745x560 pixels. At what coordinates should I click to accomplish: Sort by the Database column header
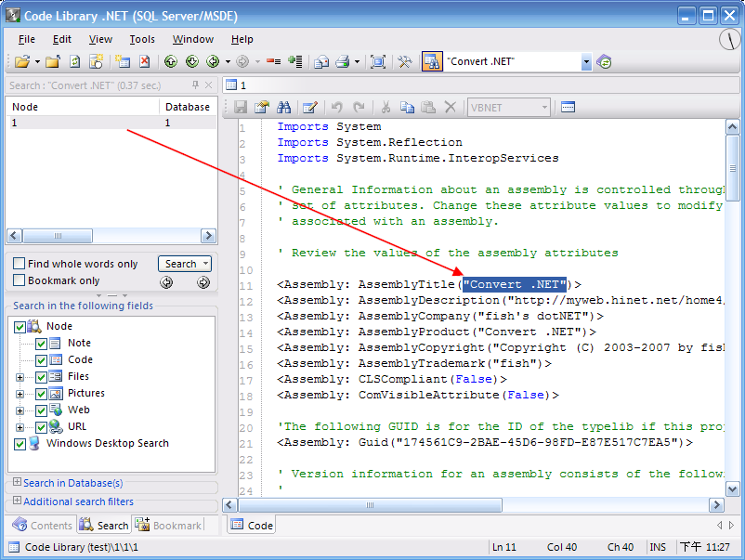pos(188,107)
